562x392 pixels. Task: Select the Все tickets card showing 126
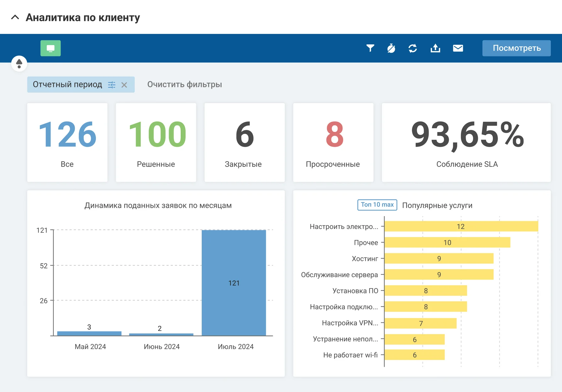(x=67, y=142)
